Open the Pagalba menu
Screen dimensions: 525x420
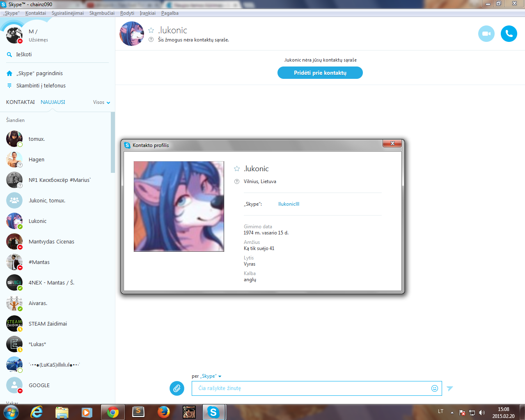tap(170, 13)
